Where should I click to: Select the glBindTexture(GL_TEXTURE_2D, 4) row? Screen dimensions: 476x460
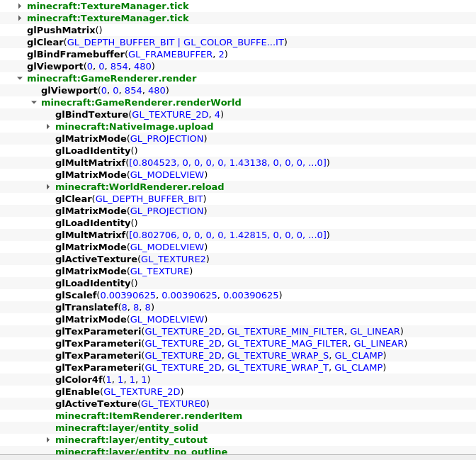click(x=238, y=115)
